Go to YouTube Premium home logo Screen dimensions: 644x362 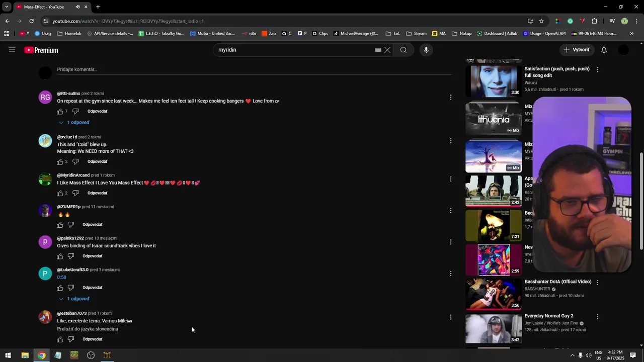[x=41, y=50]
